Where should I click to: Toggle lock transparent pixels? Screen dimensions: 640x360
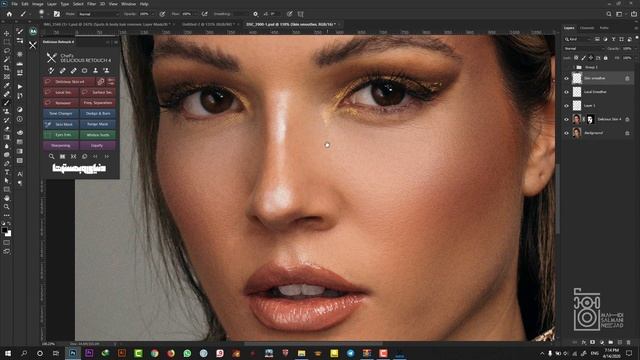pyautogui.click(x=576, y=58)
